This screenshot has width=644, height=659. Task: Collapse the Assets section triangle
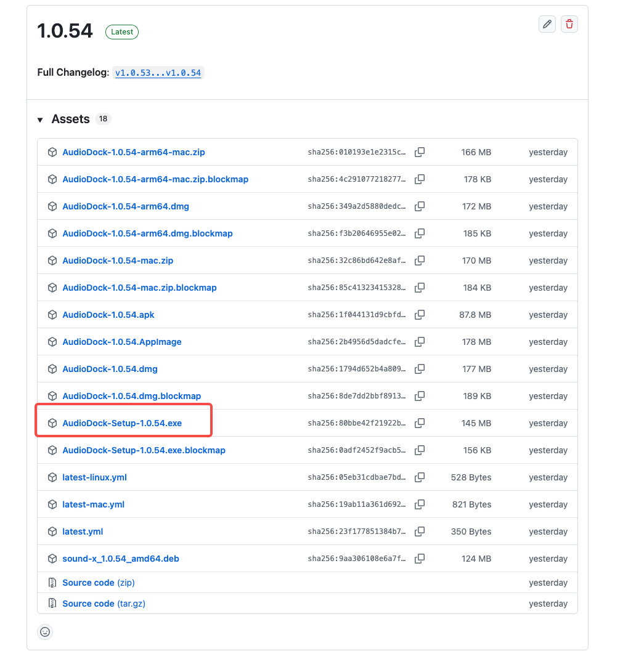pyautogui.click(x=40, y=119)
